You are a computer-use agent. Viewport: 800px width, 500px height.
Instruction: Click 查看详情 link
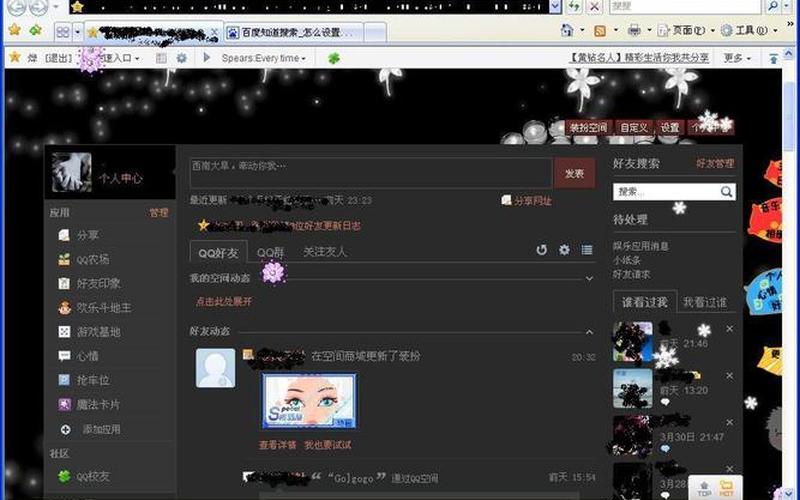[x=278, y=445]
